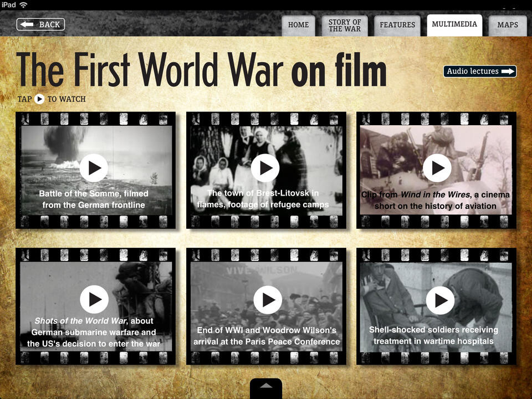The width and height of the screenshot is (532, 399).
Task: Start the Wind in the Wires aviation clip
Action: (438, 168)
